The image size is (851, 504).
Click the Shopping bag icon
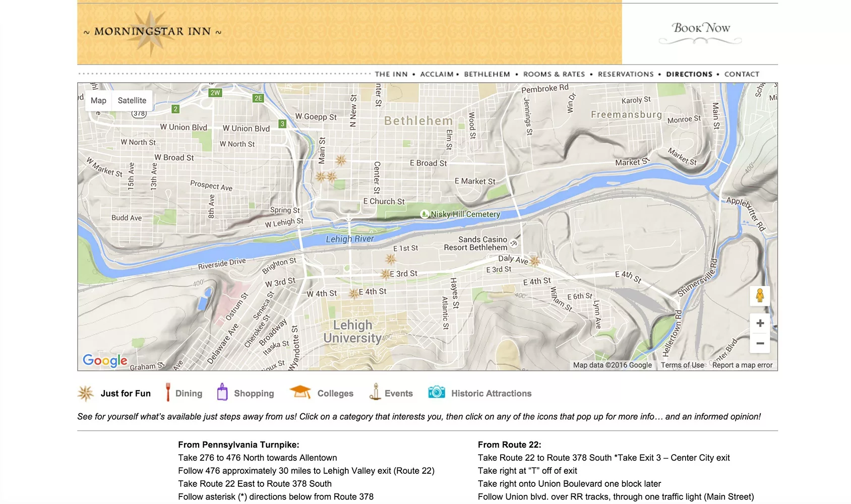[x=222, y=392]
